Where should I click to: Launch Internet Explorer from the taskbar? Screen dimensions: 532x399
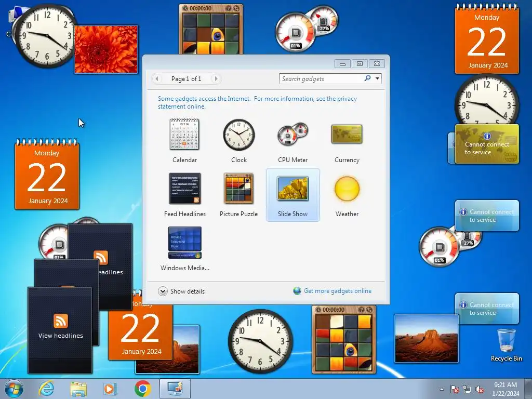pos(46,389)
